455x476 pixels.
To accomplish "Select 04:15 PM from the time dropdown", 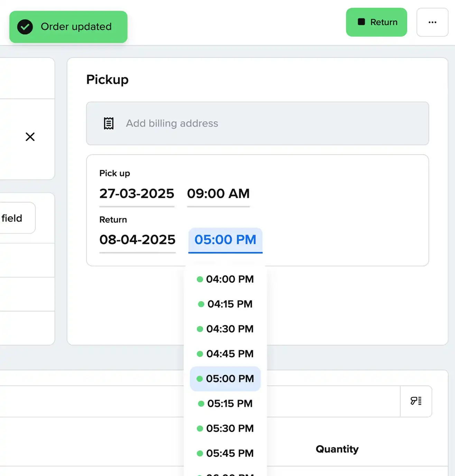I will click(x=230, y=304).
